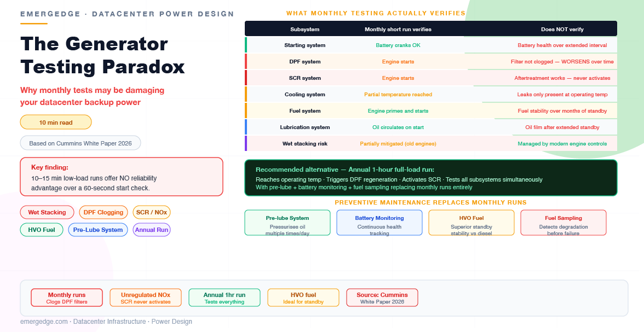Select the 'SCR / NOx' tag
The width and height of the screenshot is (644, 332).
coord(152,212)
